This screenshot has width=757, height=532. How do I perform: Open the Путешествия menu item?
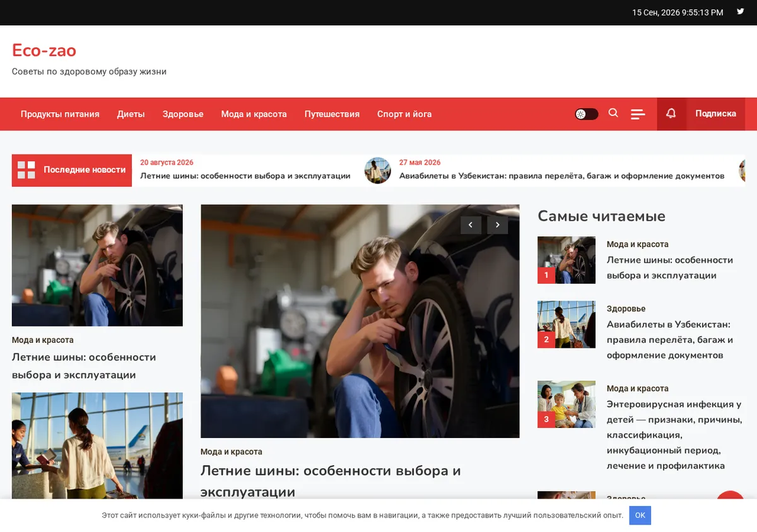332,114
